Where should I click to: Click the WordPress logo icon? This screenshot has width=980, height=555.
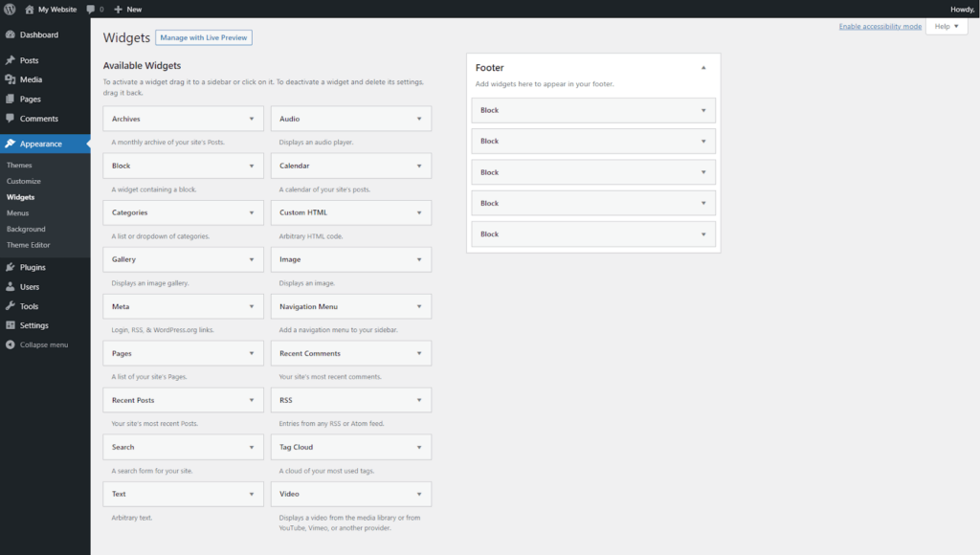10,9
